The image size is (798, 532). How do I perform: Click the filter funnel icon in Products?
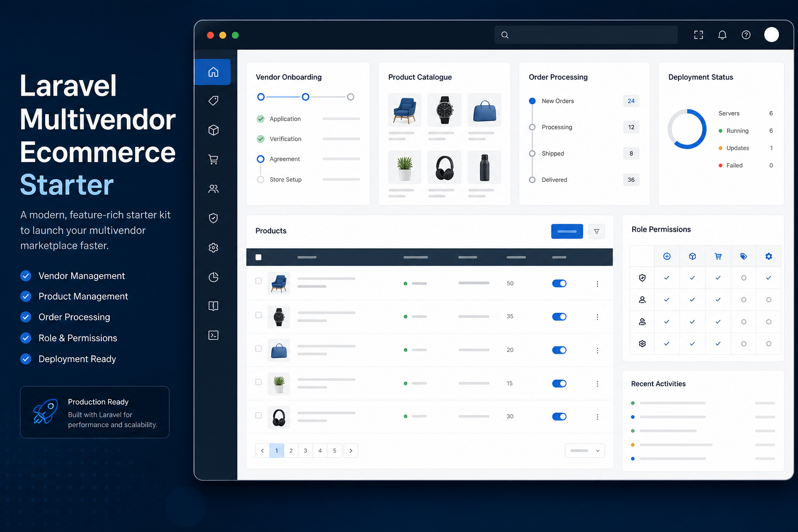596,232
